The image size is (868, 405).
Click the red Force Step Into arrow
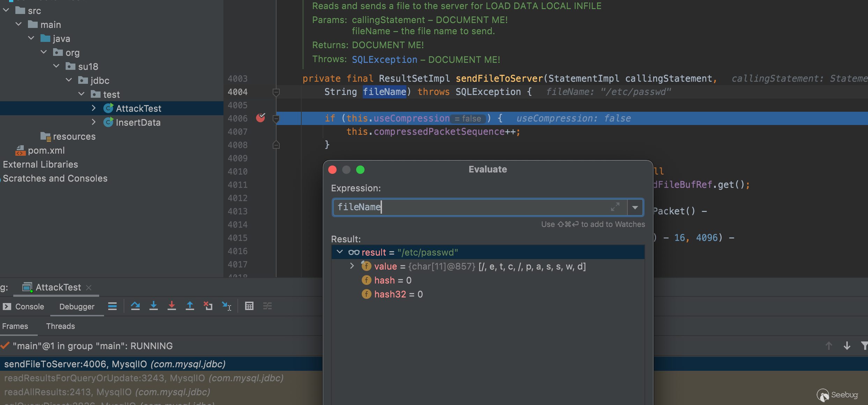click(171, 306)
